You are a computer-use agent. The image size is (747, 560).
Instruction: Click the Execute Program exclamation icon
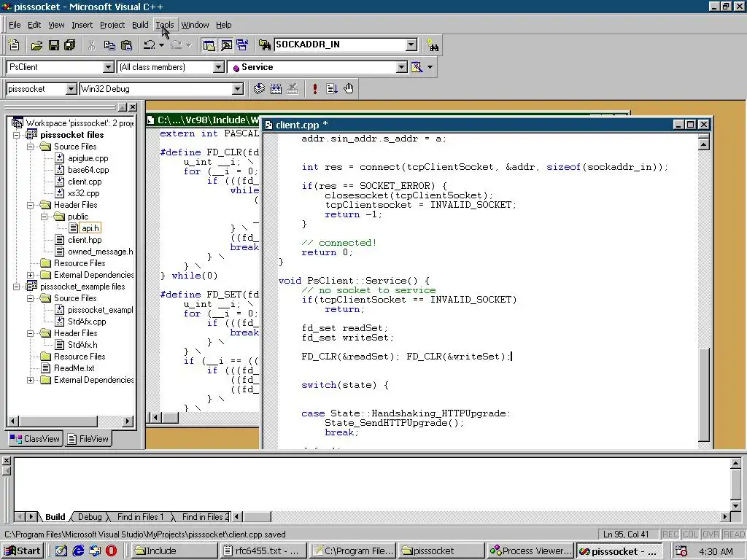click(x=315, y=88)
